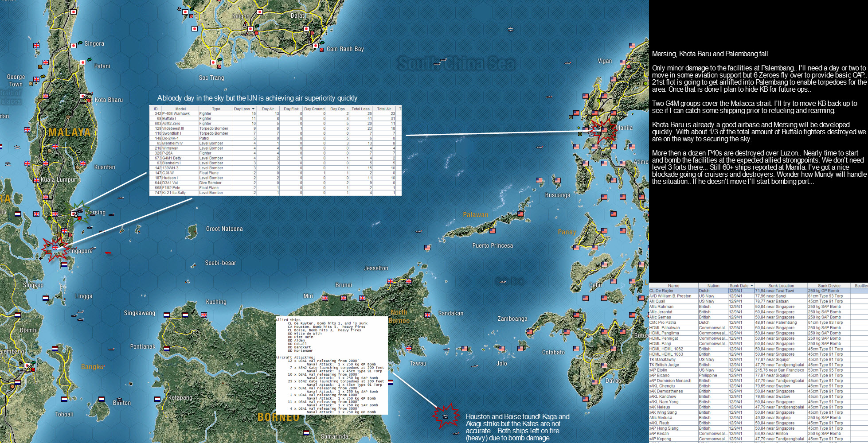Viewport: 868px width, 443px height.
Task: Select the AM Quail row
Action: point(759,302)
